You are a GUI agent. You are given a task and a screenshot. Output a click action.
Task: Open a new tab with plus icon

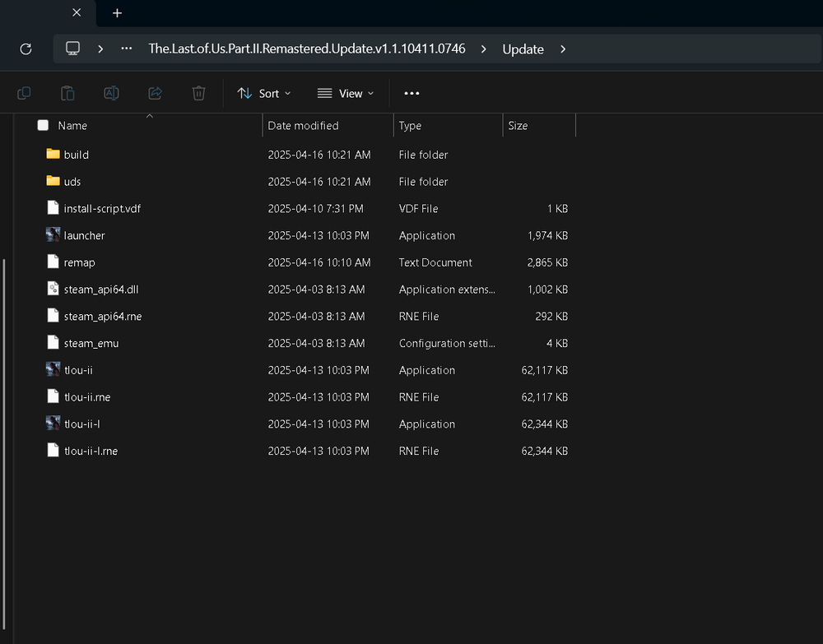[117, 13]
